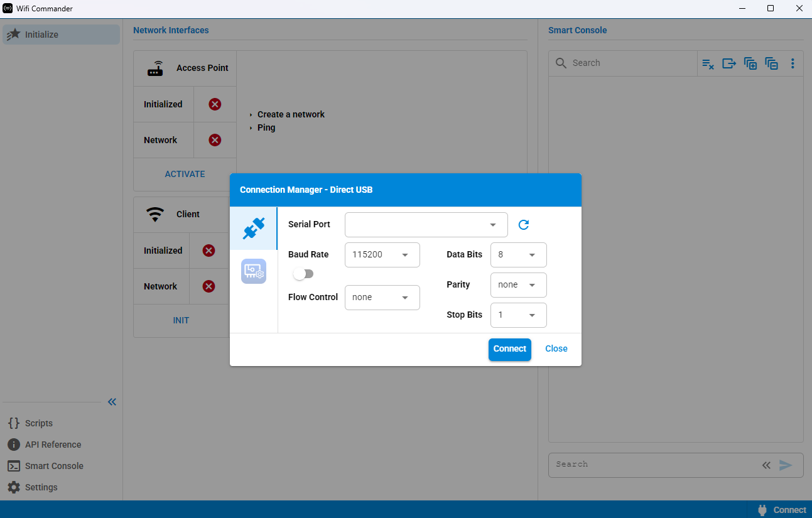Collapse the left sidebar with double chevron
The image size is (812, 518).
pyautogui.click(x=112, y=402)
